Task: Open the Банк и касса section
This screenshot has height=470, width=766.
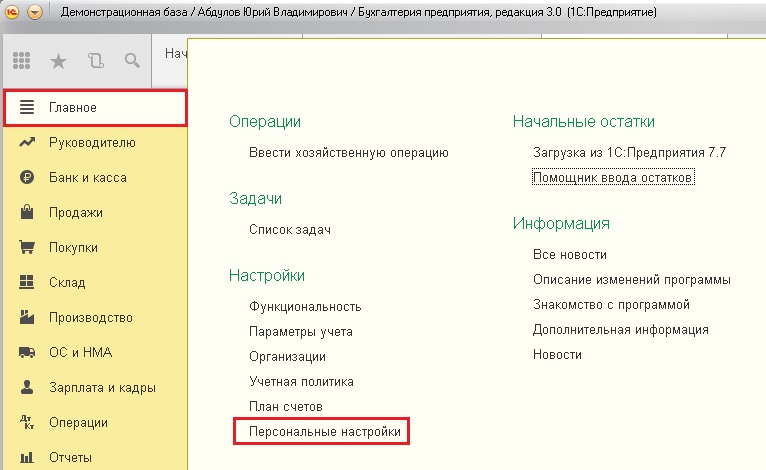Action: 95,177
